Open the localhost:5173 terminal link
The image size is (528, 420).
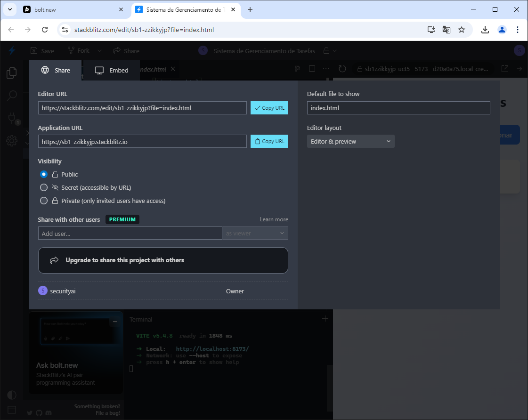pos(212,349)
